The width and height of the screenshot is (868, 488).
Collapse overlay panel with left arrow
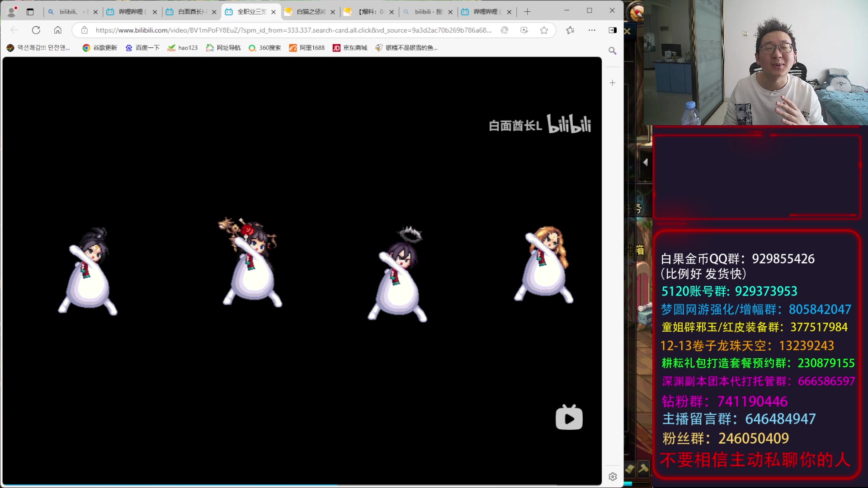coord(645,162)
